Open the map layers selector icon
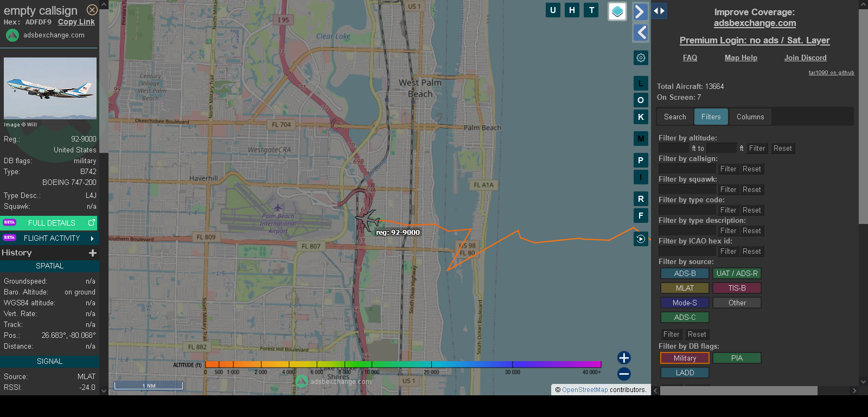The width and height of the screenshot is (868, 417). click(x=617, y=11)
